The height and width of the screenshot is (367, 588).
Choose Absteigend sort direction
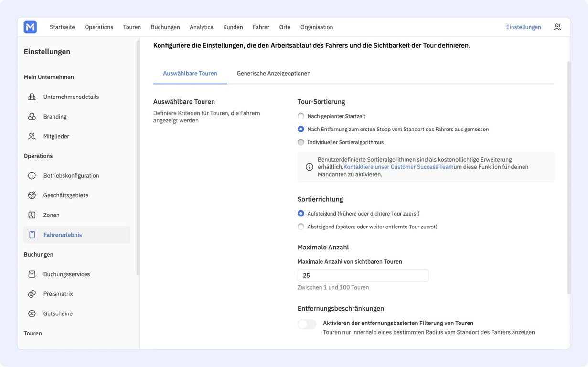[x=301, y=227]
